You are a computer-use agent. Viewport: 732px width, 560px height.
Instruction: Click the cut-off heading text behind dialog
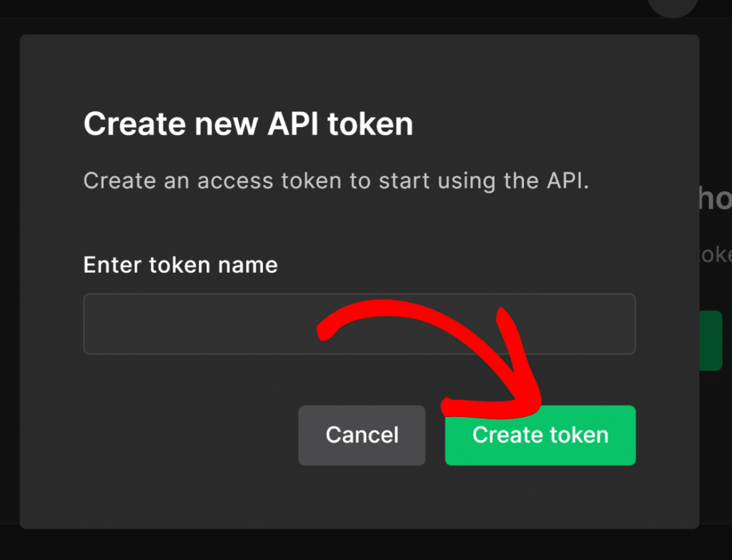coord(715,199)
